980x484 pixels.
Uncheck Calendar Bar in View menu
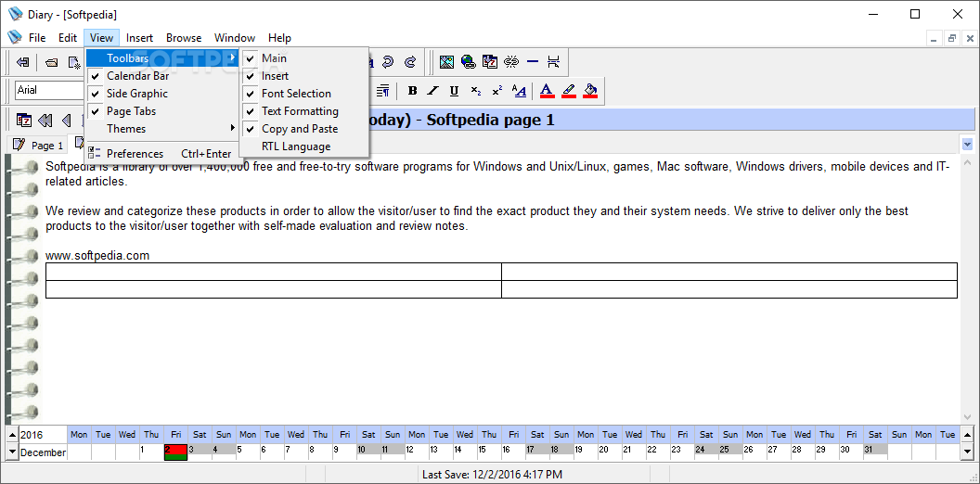[x=160, y=75]
